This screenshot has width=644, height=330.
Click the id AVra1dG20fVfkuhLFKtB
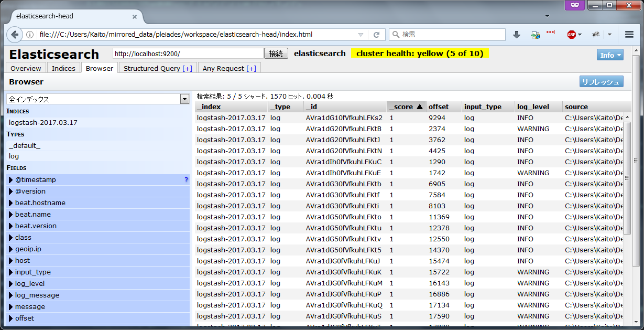pyautogui.click(x=344, y=129)
